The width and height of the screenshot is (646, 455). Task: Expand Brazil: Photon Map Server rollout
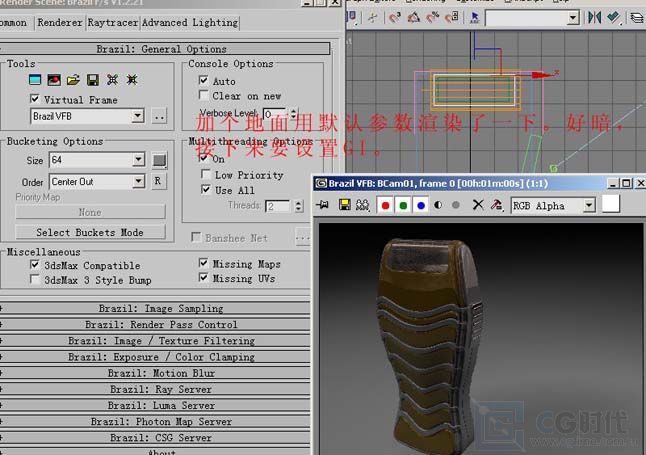155,422
